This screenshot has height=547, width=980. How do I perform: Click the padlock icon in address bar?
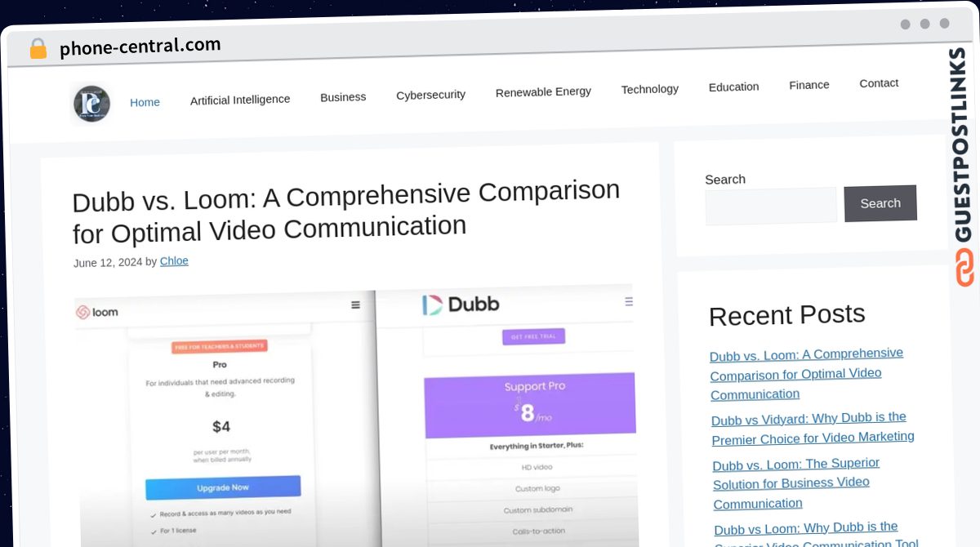[x=38, y=49]
